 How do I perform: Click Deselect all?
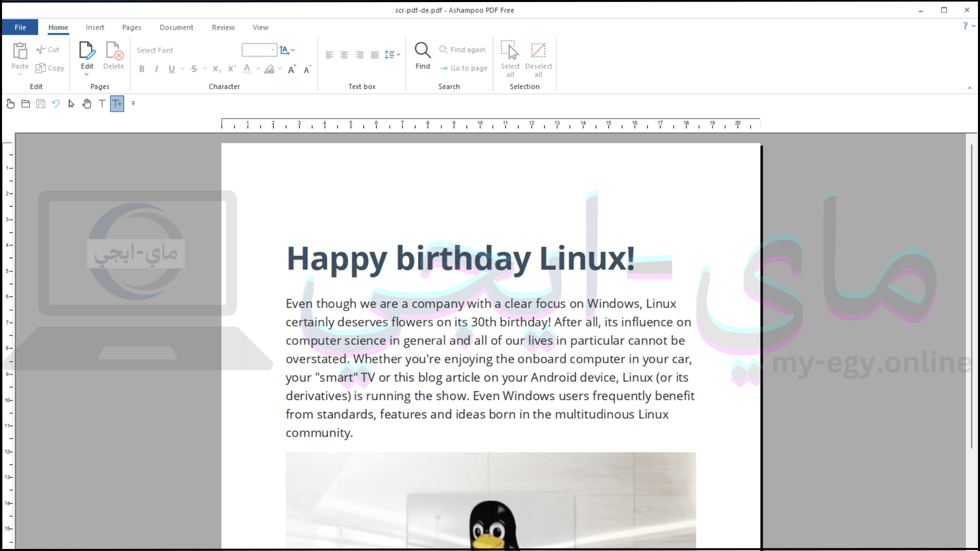[538, 59]
